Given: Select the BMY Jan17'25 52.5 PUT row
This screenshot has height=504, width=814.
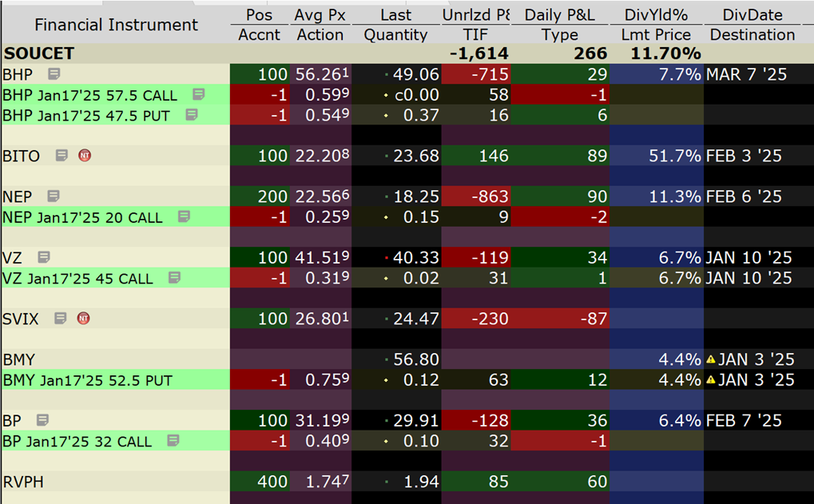Looking at the screenshot, I should [87, 380].
